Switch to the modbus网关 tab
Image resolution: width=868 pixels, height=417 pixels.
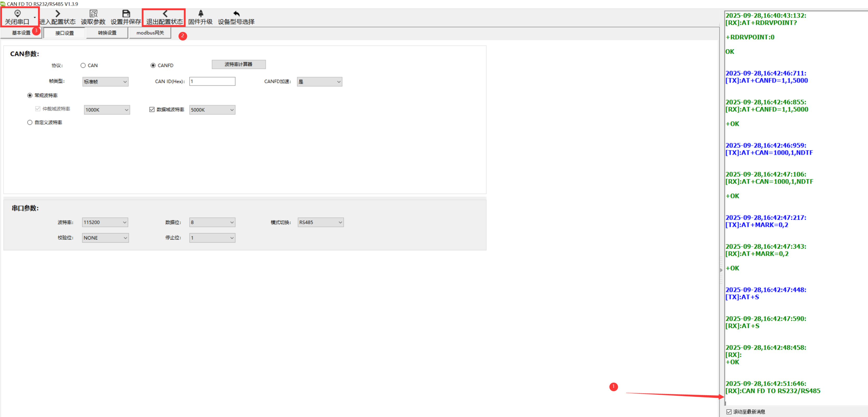tap(150, 33)
